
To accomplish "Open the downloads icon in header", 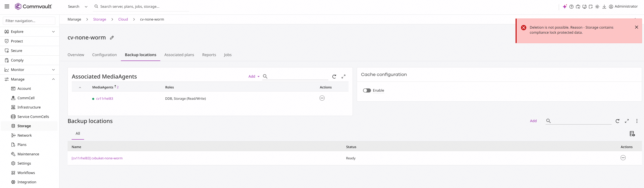I will click(x=604, y=7).
